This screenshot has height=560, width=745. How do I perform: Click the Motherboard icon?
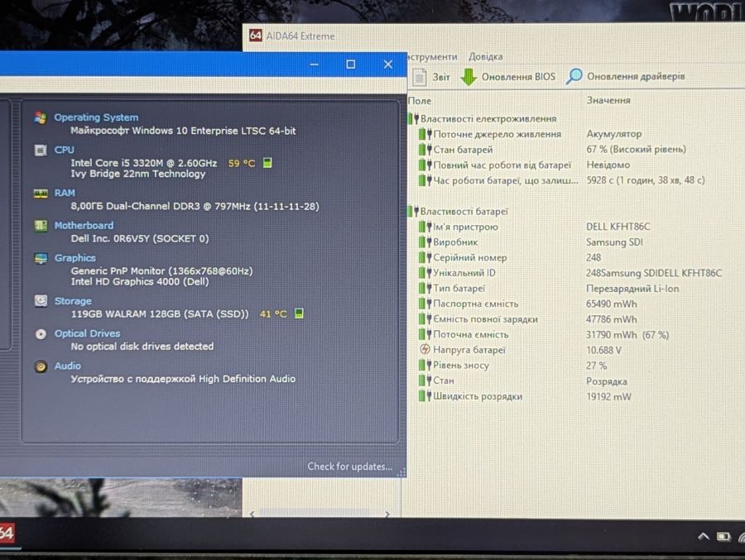(41, 226)
